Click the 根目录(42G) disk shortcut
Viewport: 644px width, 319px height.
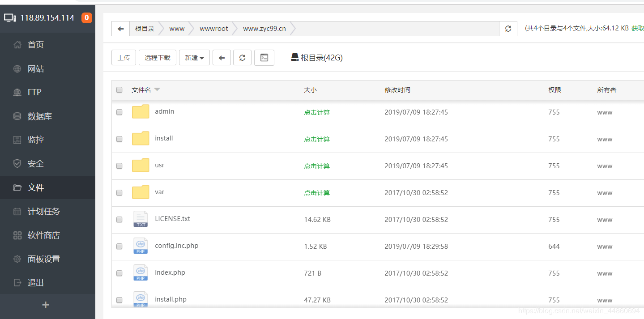point(317,58)
